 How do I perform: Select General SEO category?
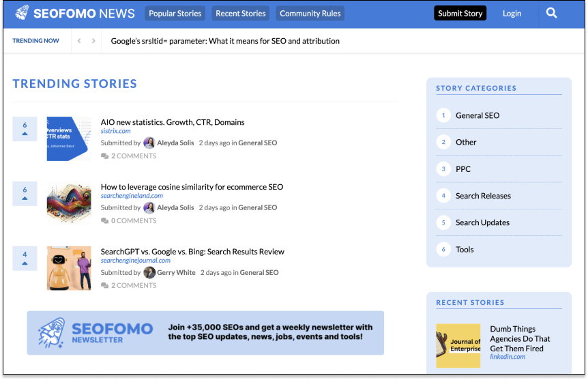pos(477,115)
